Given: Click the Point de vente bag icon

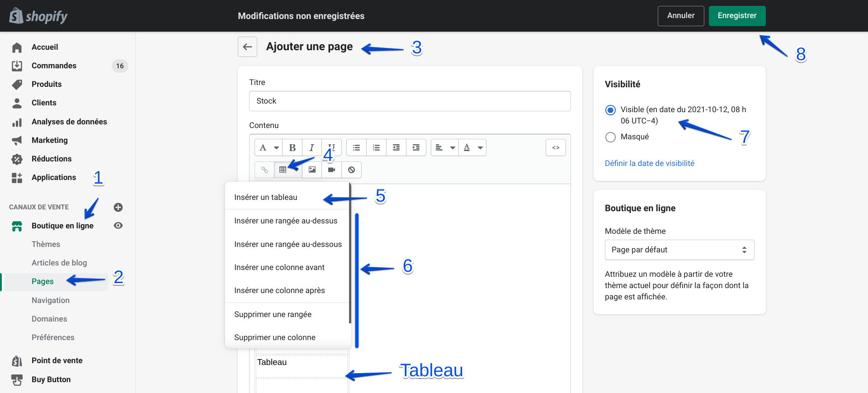Looking at the screenshot, I should [x=17, y=360].
